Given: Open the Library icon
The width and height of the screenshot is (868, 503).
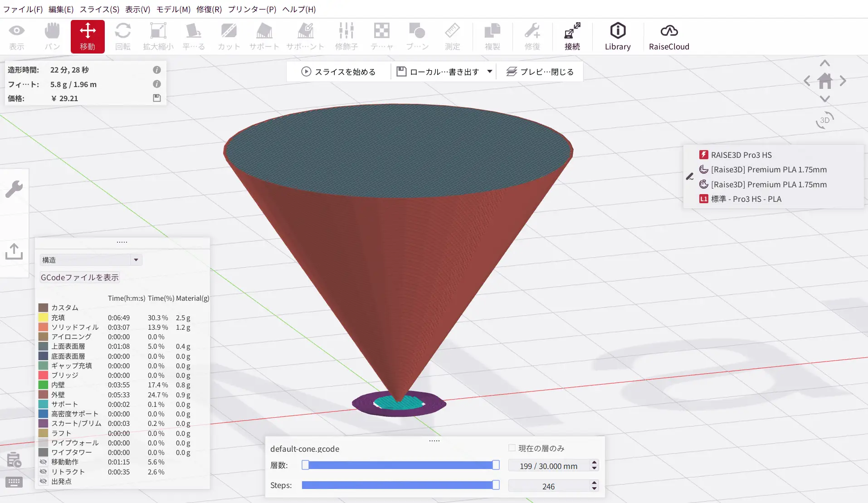Looking at the screenshot, I should 617,36.
